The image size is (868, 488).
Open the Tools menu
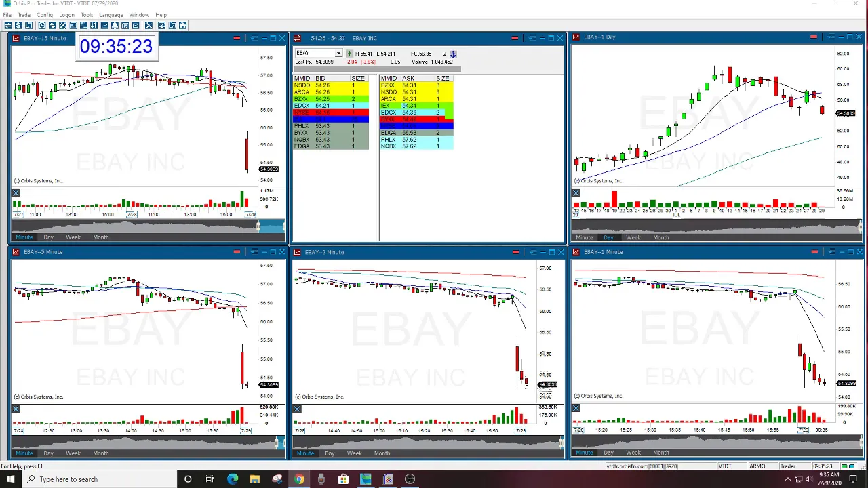[87, 15]
